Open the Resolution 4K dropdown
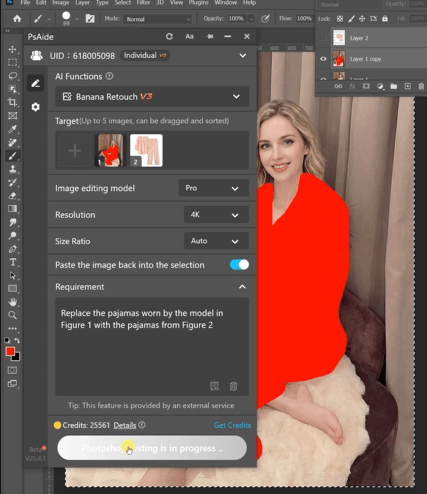This screenshot has width=427, height=494. 216,215
